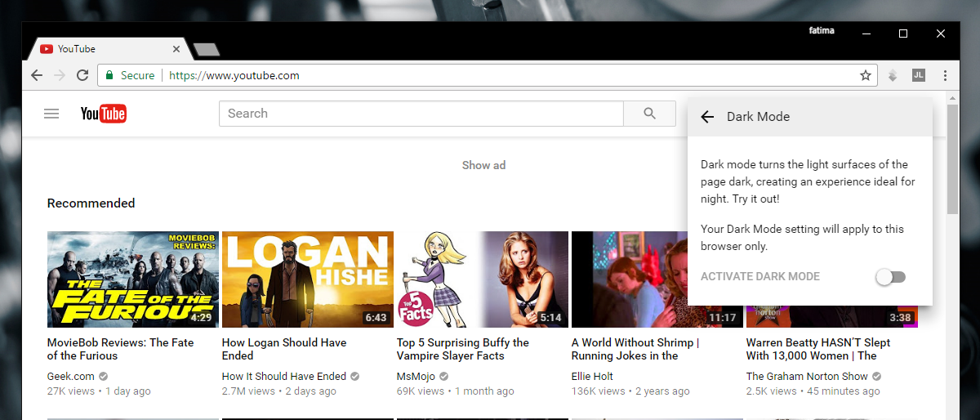Visit the MsMojo channel
Viewport: 980px width, 420px height.
click(x=416, y=377)
